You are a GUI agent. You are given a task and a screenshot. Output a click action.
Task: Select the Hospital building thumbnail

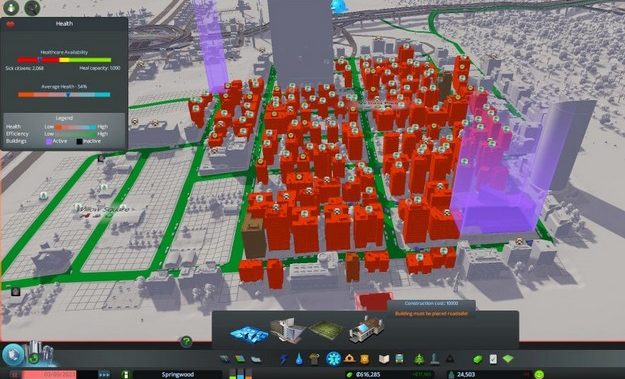(x=288, y=330)
